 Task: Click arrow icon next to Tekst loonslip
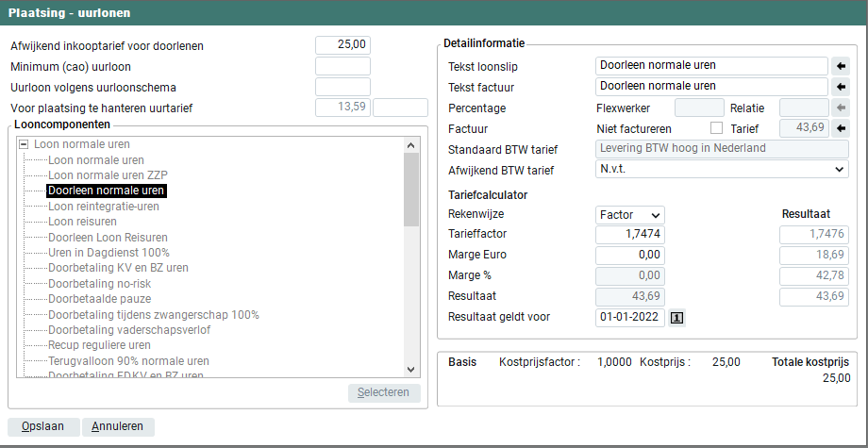[841, 66]
